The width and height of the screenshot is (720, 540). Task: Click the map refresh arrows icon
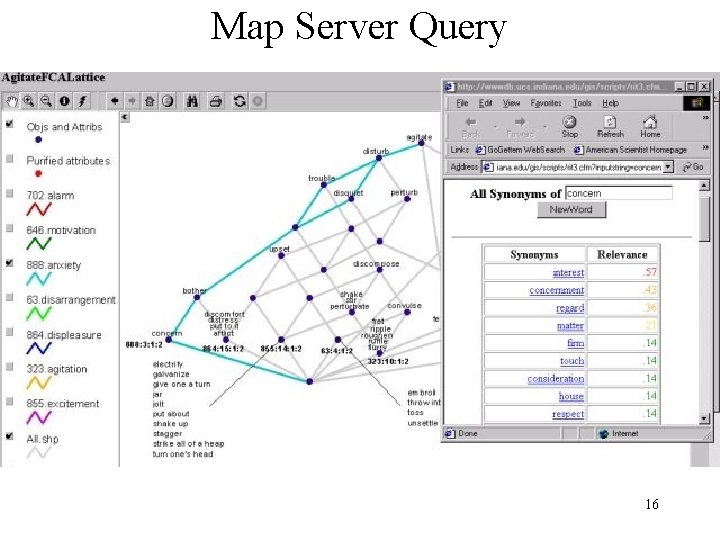pyautogui.click(x=240, y=101)
